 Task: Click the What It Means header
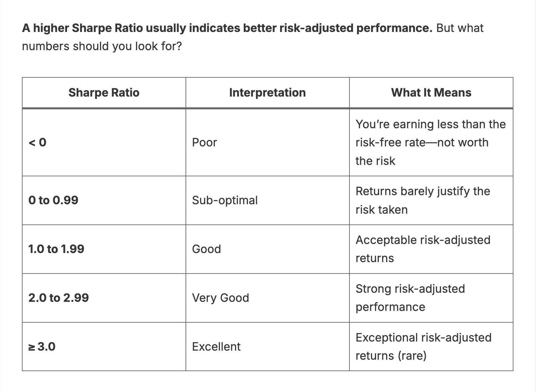coord(431,93)
